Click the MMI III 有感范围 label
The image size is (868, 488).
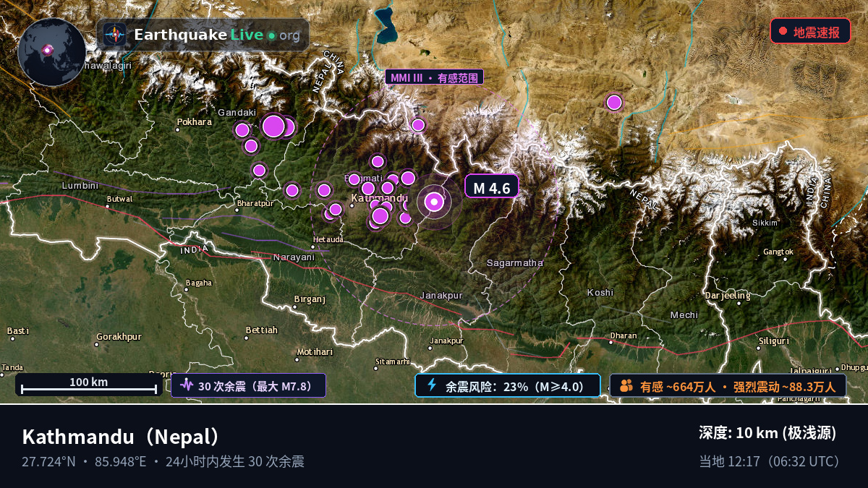pos(434,77)
